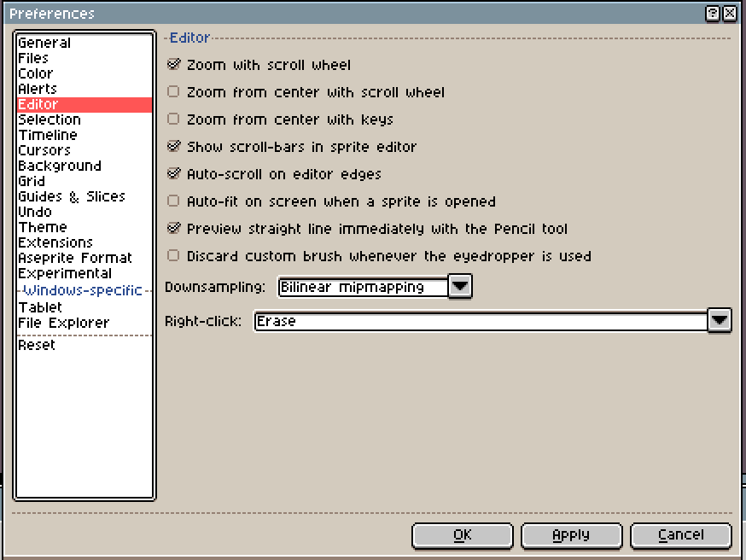
Task: Click the help question mark icon
Action: pos(712,14)
